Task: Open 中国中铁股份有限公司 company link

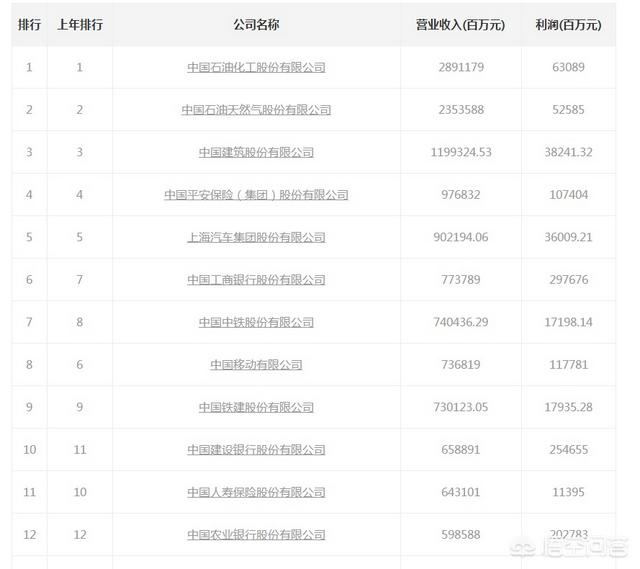Action: tap(256, 323)
